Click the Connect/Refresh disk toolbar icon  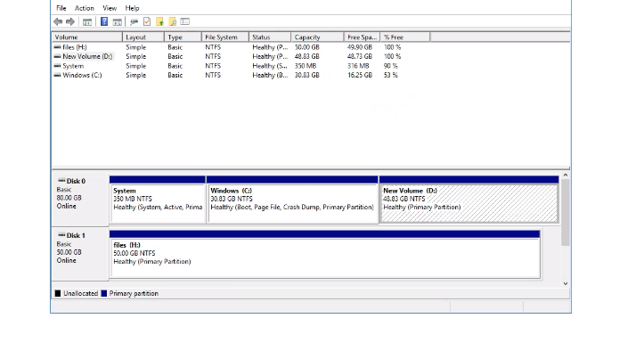[134, 21]
